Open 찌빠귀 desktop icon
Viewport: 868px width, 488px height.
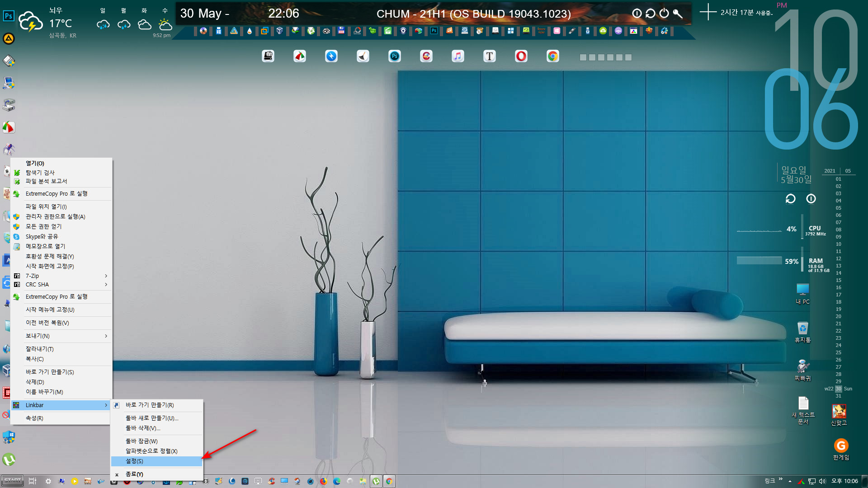[x=803, y=370]
